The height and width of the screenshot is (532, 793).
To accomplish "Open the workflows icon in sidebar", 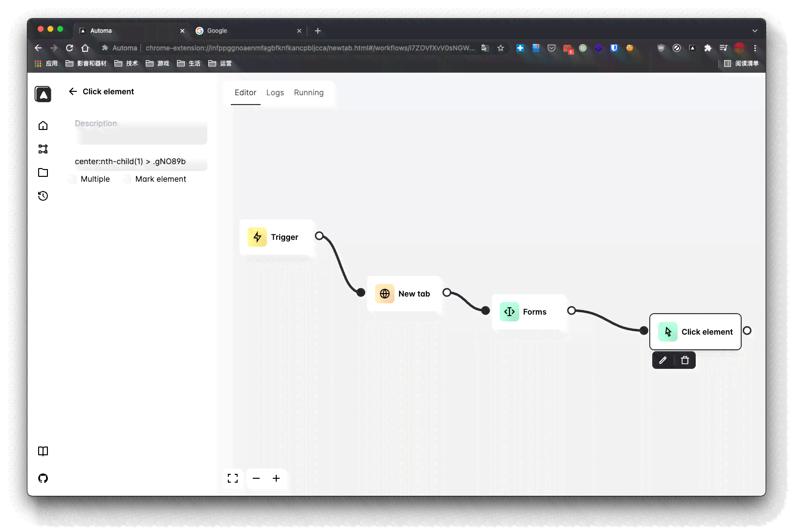I will coord(43,149).
